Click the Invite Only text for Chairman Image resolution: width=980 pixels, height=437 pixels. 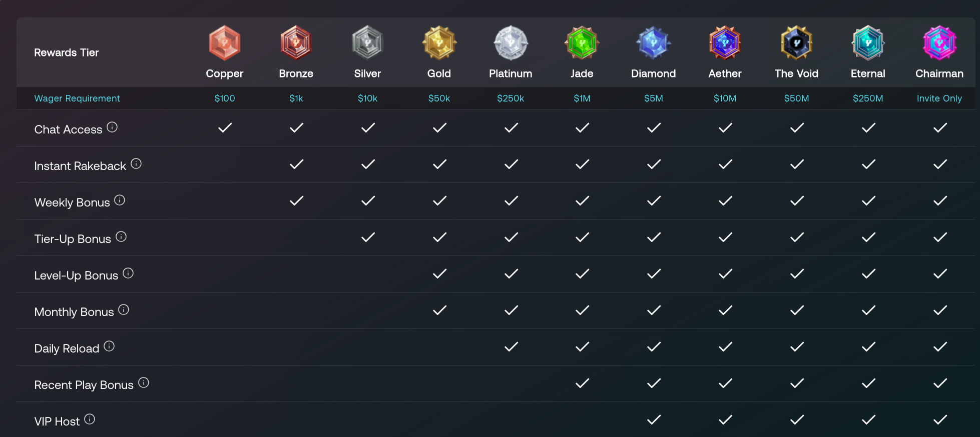pos(939,98)
